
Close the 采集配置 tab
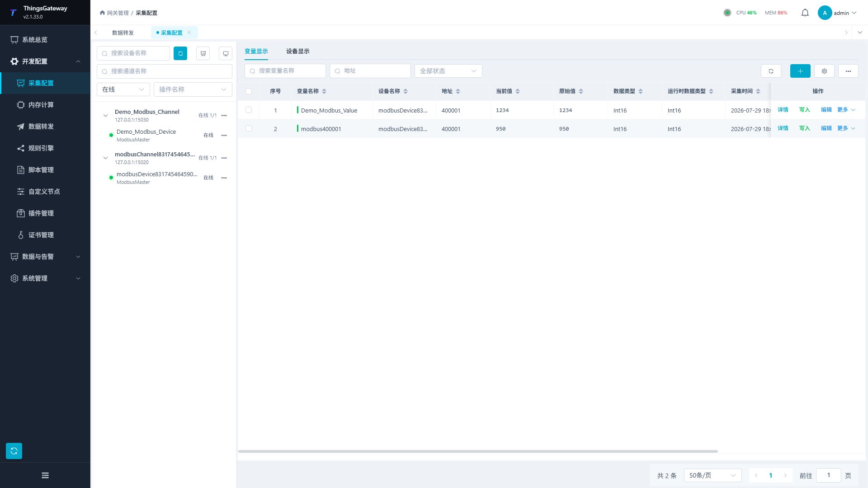[189, 33]
